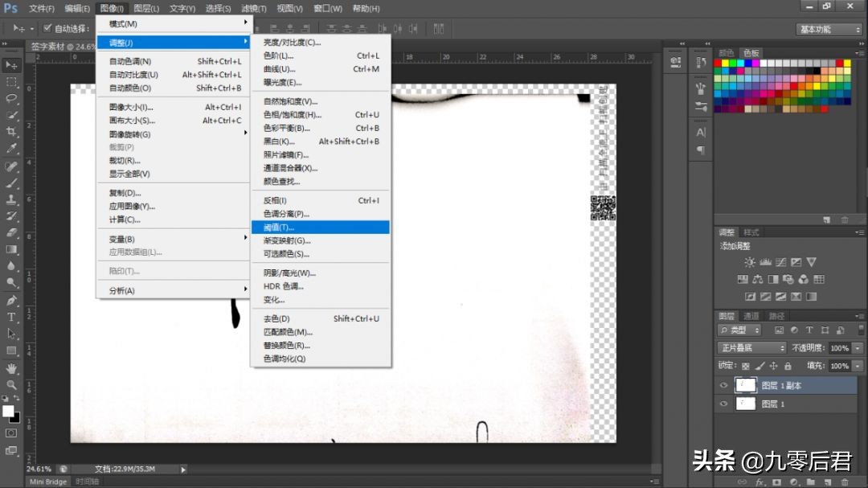Switch to the 通道 channels tab
Viewport: 868px width, 488px height.
tap(752, 315)
